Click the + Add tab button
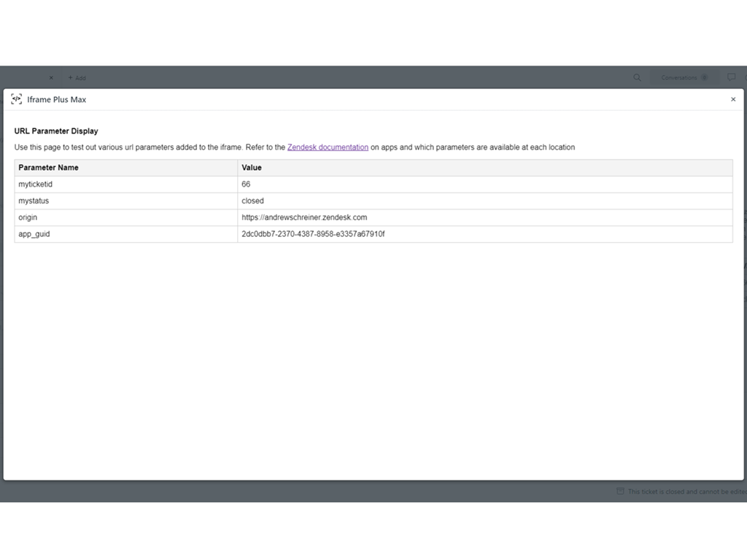 coord(77,78)
